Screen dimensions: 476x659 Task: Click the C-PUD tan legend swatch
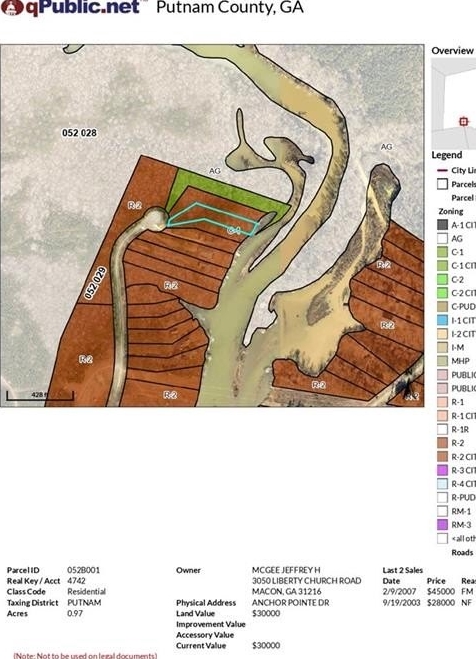pos(442,306)
